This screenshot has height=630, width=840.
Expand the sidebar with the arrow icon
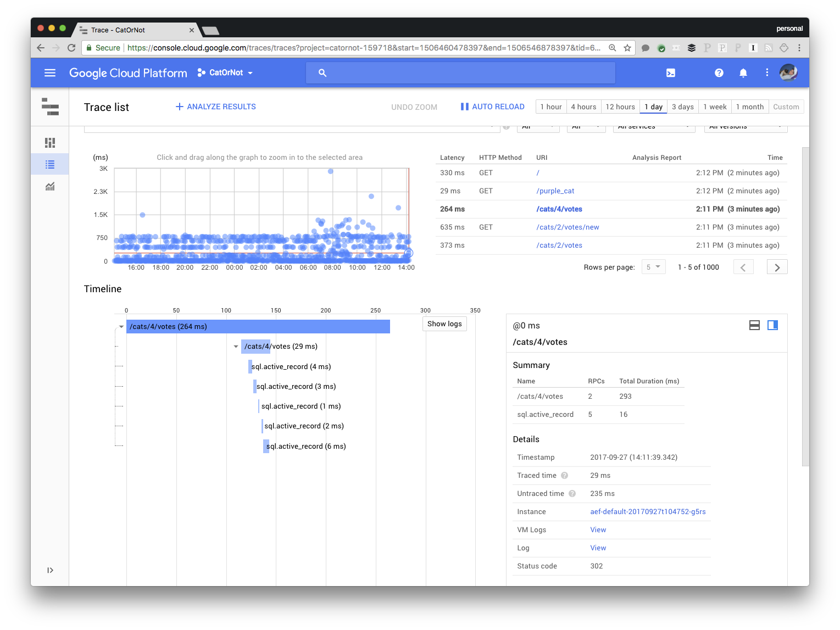pyautogui.click(x=50, y=570)
